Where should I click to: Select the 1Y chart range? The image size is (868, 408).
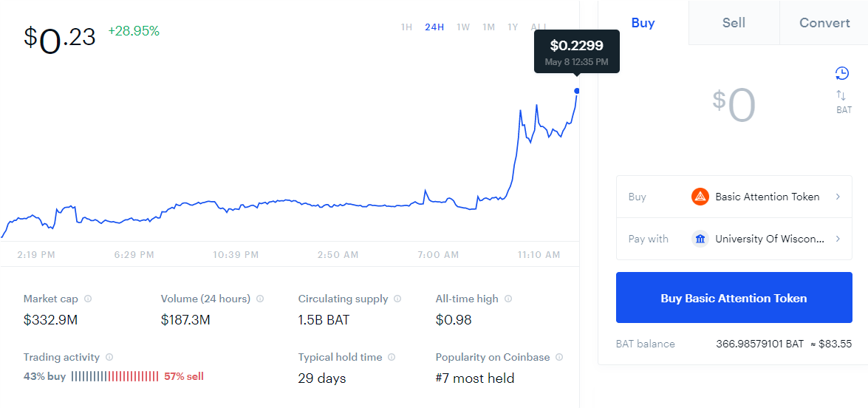513,27
